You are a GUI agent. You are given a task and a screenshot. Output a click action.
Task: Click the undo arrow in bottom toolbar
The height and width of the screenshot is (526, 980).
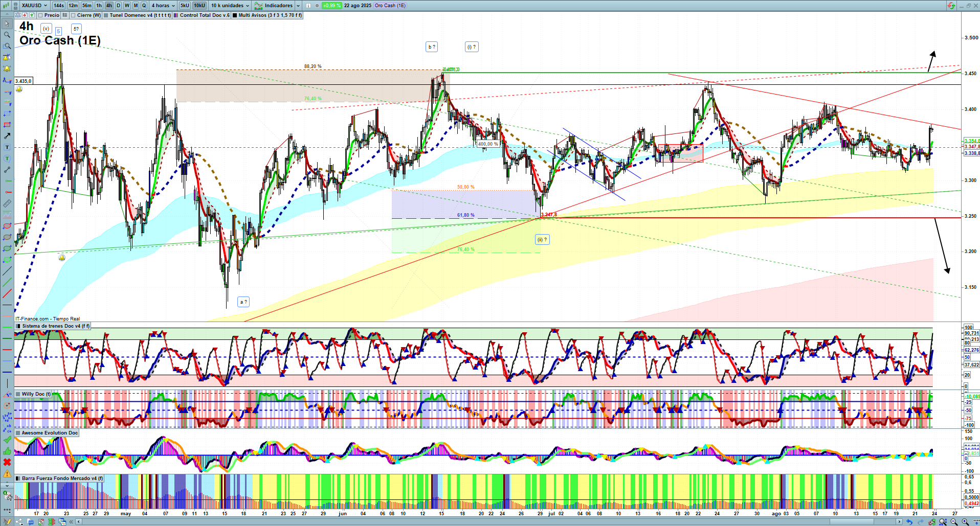(909, 522)
